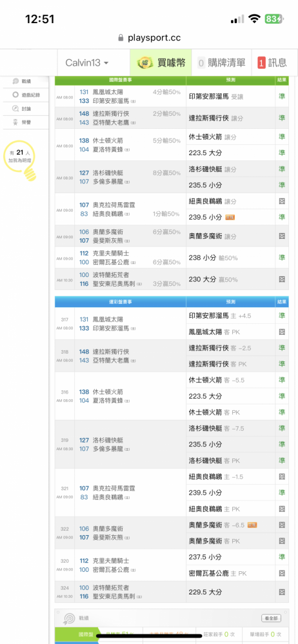Tap the 買噱幣 coin icon button
Image resolution: width=298 pixels, height=644 pixels.
[161, 63]
